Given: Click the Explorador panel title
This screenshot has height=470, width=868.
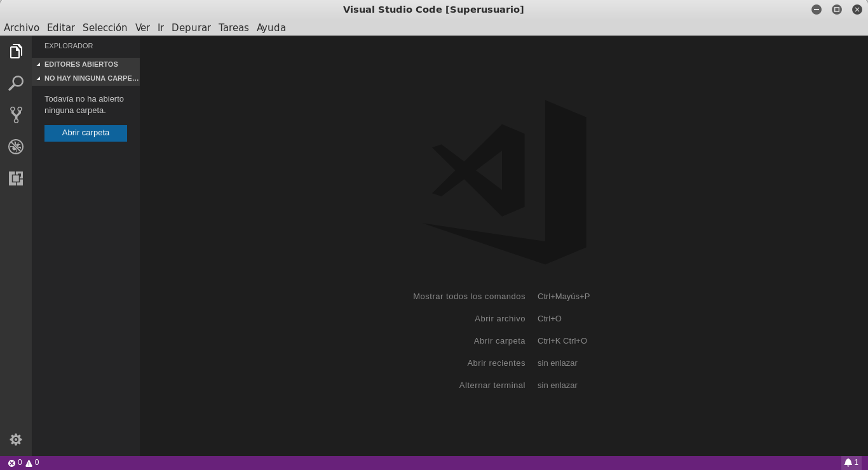Looking at the screenshot, I should point(69,46).
